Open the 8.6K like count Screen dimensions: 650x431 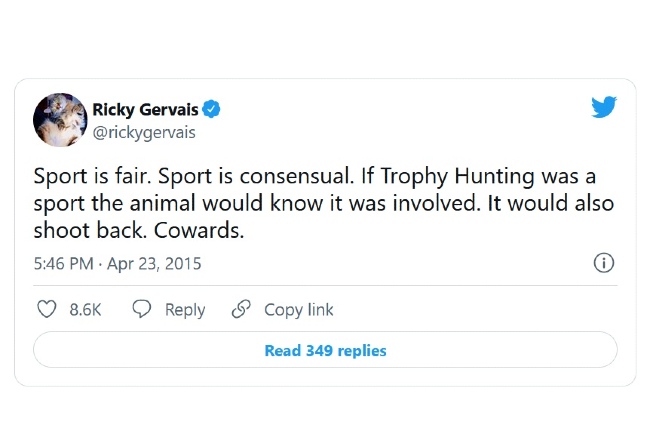(x=85, y=310)
